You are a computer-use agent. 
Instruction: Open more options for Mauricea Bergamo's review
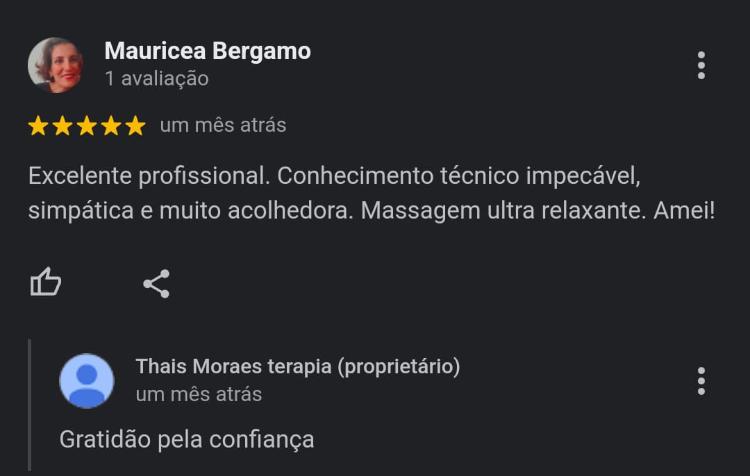(x=701, y=65)
